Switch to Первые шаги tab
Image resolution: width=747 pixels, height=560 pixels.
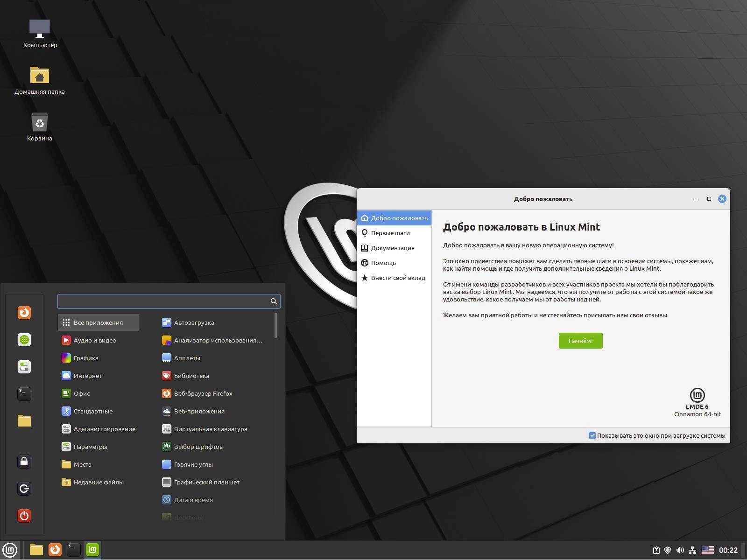(x=394, y=233)
